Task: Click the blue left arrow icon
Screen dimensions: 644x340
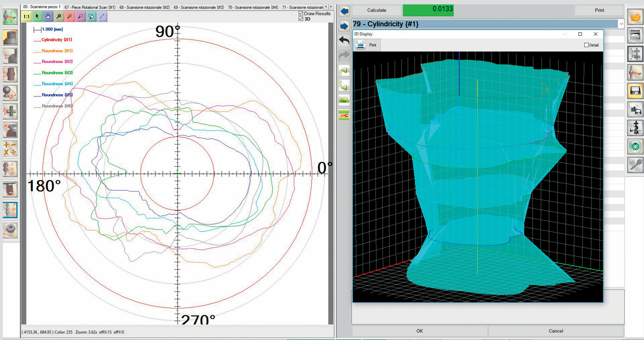Action: pos(344,11)
